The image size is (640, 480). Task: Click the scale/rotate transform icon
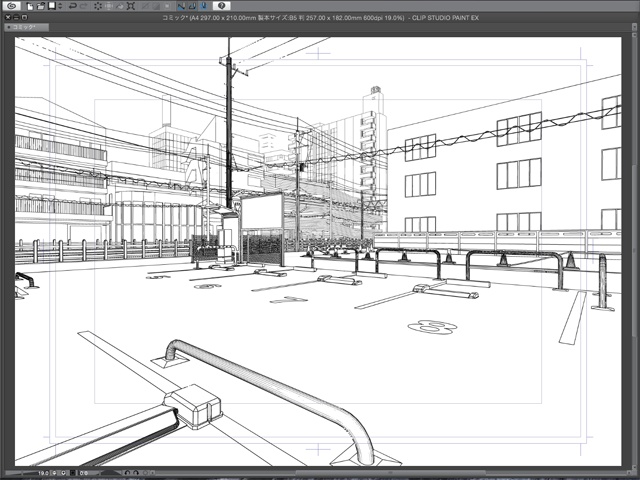pyautogui.click(x=109, y=6)
